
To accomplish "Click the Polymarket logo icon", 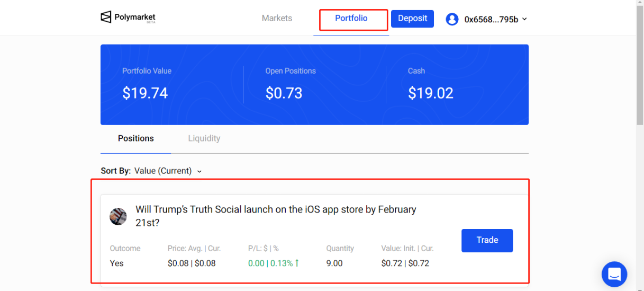I will (x=106, y=17).
